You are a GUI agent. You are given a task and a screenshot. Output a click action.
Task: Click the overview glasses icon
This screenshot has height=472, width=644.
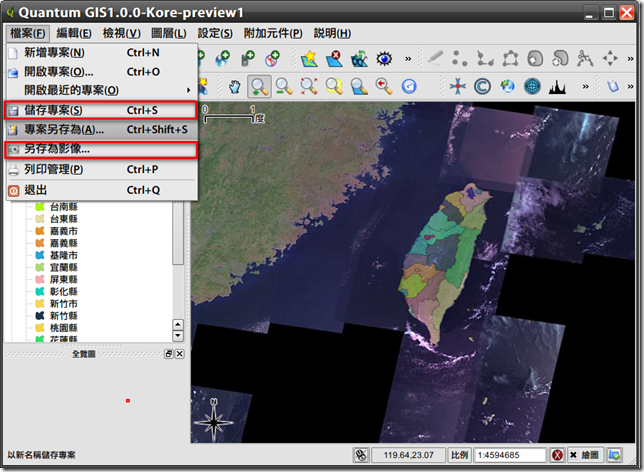tap(359, 59)
